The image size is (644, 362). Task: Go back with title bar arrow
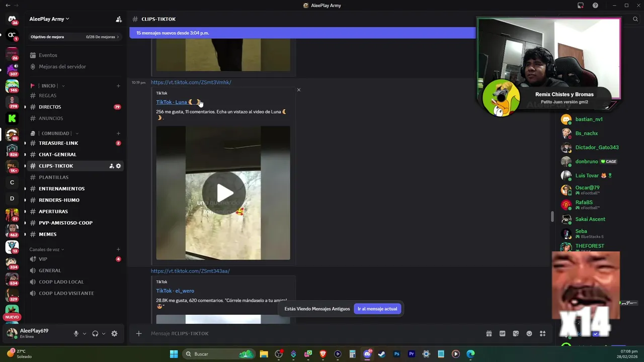(x=8, y=6)
